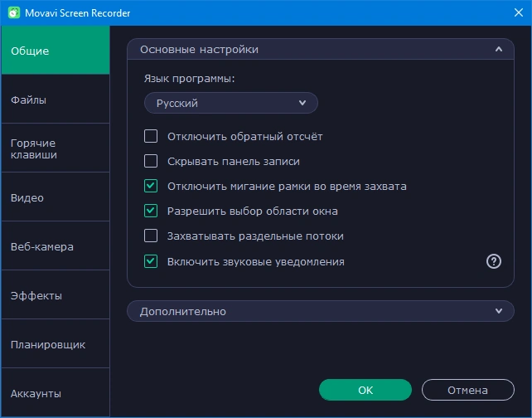532x418 pixels.
Task: Click the 'Язык программы:' label
Action: (189, 79)
